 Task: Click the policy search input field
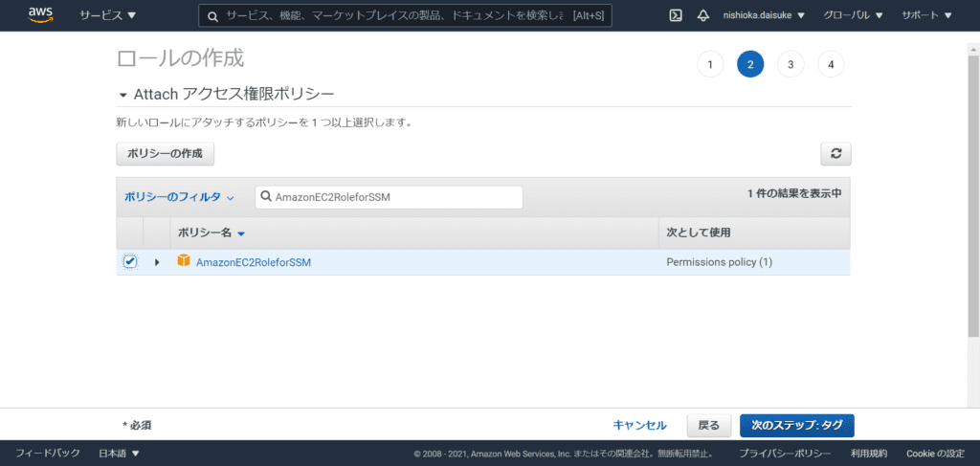coord(392,197)
